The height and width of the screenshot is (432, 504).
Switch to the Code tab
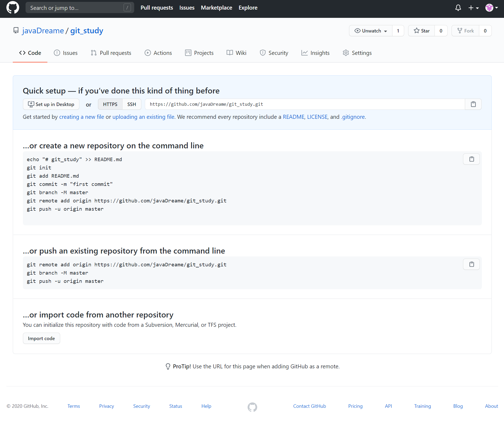pos(30,53)
